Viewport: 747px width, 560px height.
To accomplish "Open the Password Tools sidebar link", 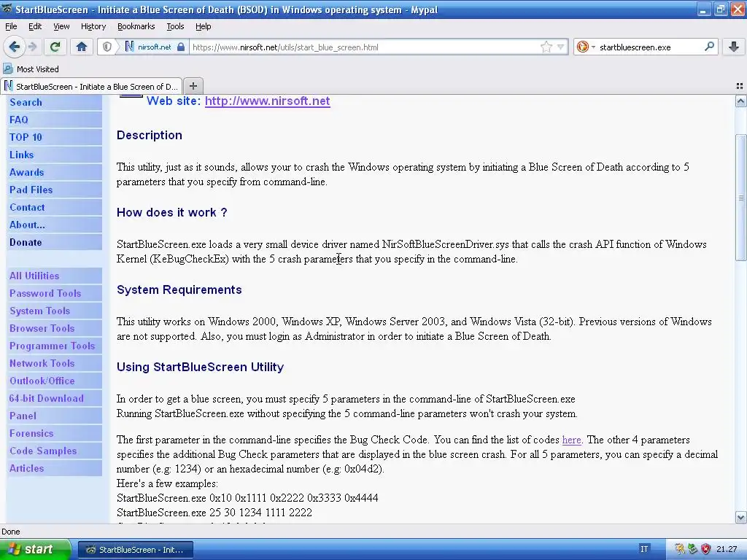I will (x=45, y=293).
